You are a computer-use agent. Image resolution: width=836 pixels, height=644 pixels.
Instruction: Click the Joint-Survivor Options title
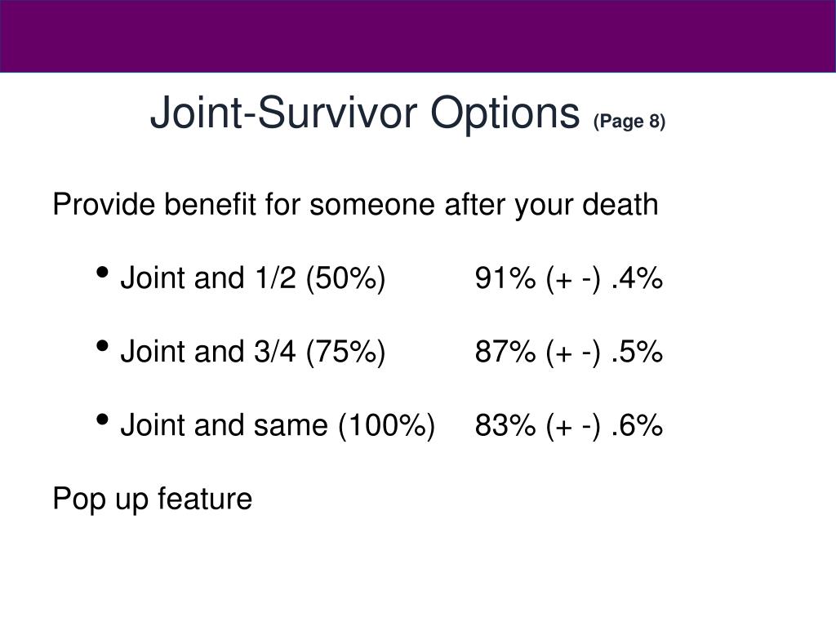(365, 113)
